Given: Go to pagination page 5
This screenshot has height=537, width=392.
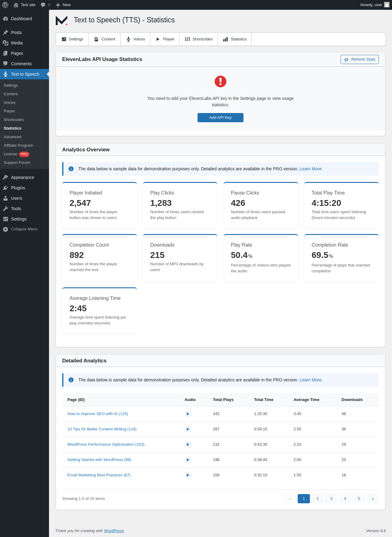Looking at the screenshot, I should pyautogui.click(x=359, y=499).
